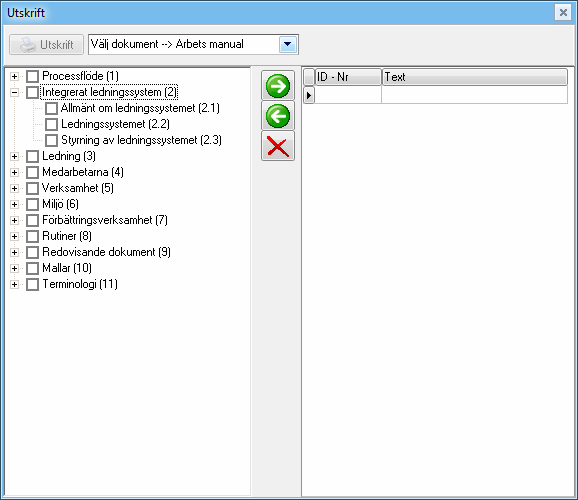Click the Utskrift printer button

[x=46, y=45]
